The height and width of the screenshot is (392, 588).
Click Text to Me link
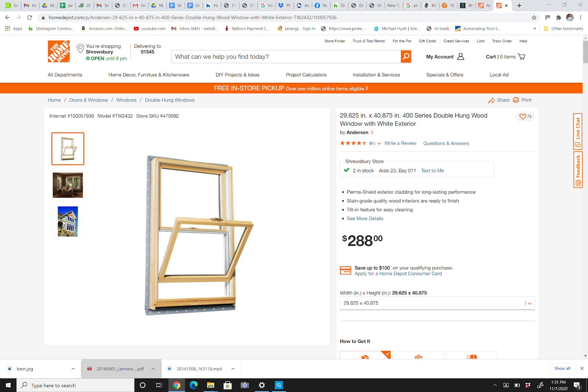433,170
